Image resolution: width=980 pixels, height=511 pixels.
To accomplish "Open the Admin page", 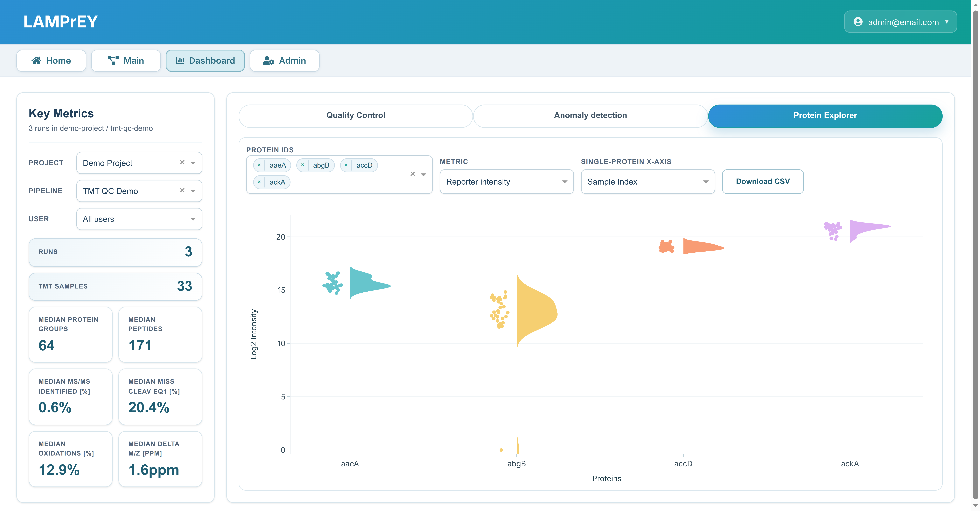I will [x=284, y=61].
